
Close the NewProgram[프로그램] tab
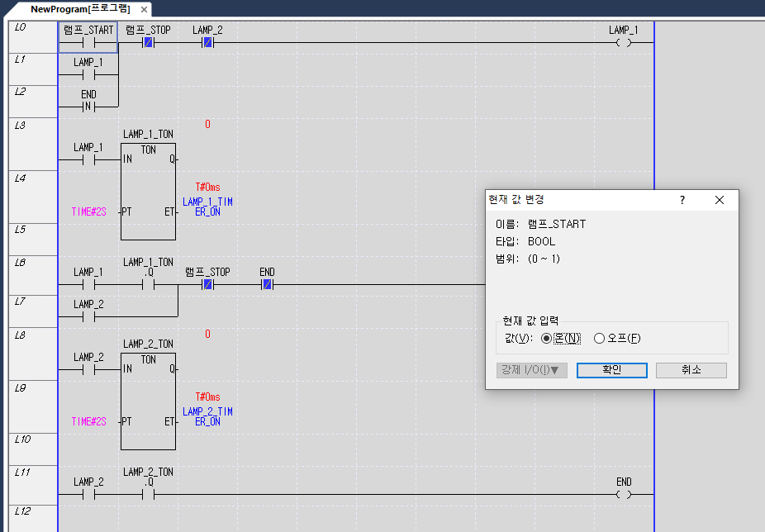tap(144, 9)
